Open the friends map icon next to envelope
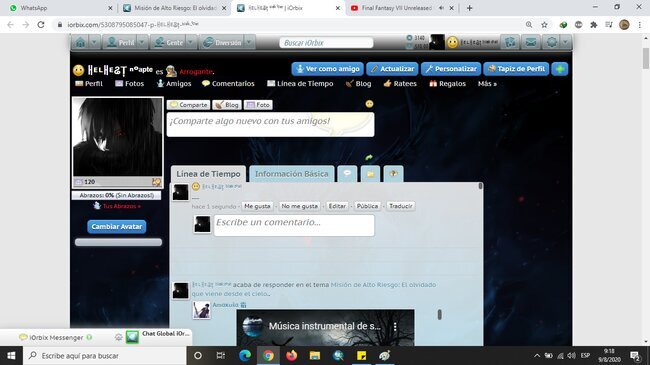 pos(510,42)
